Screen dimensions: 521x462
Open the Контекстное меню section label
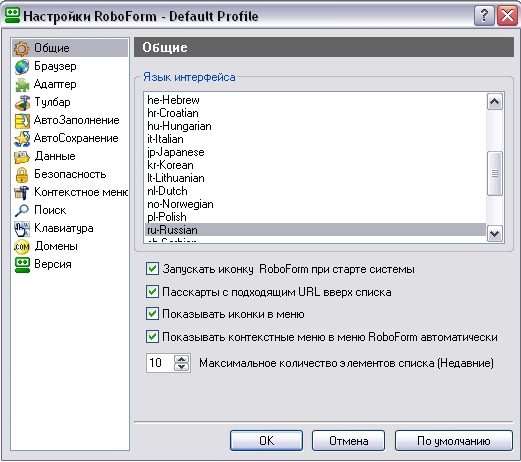point(81,192)
